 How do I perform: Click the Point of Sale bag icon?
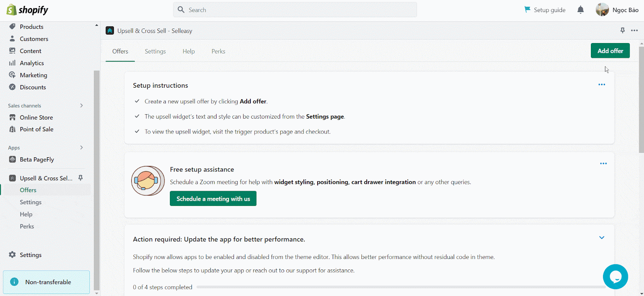pos(12,129)
